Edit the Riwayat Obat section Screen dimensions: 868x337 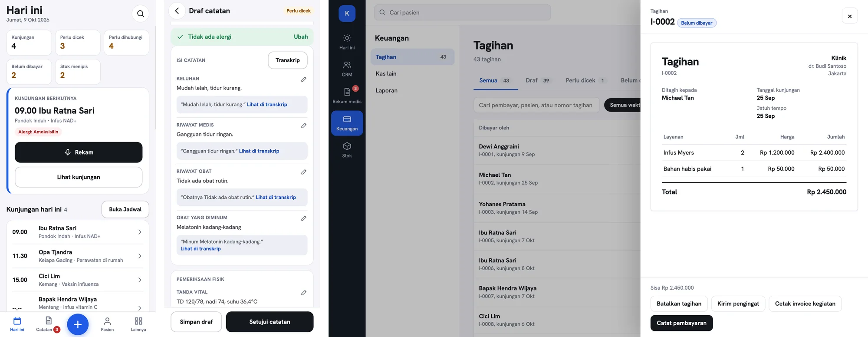point(304,172)
